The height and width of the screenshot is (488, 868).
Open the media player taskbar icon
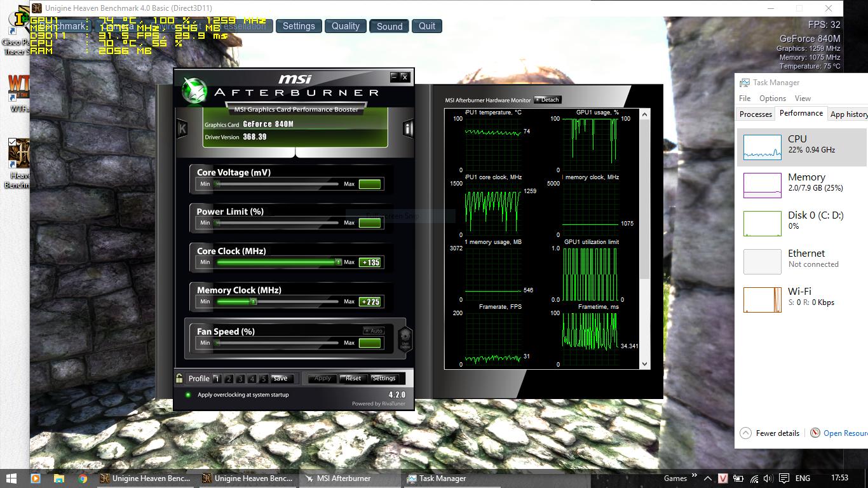point(36,478)
